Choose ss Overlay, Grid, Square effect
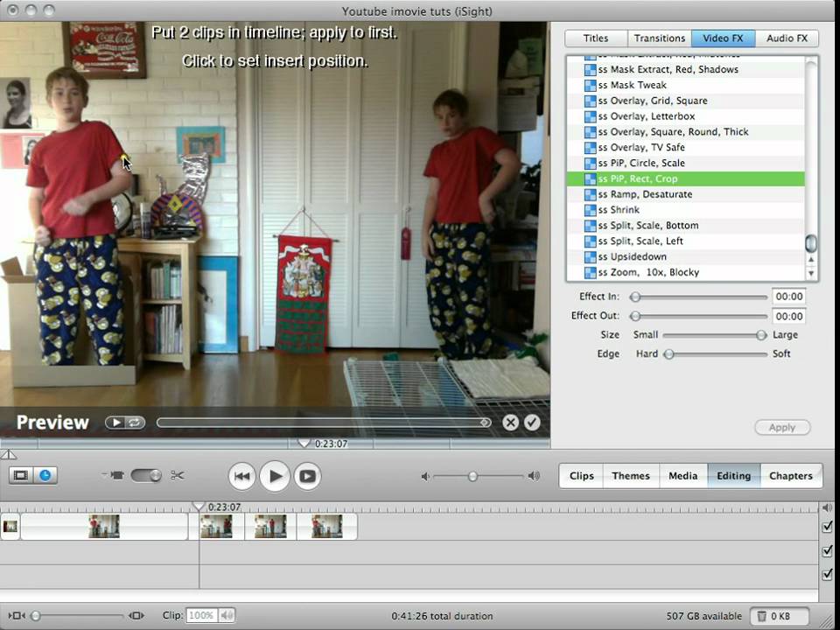Viewport: 840px width, 630px height. [686, 101]
